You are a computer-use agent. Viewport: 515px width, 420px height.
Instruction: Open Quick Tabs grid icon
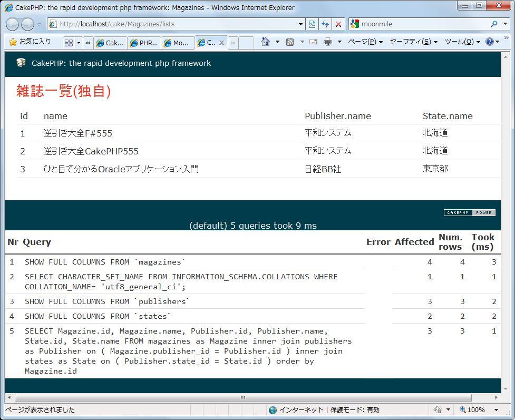pos(69,43)
